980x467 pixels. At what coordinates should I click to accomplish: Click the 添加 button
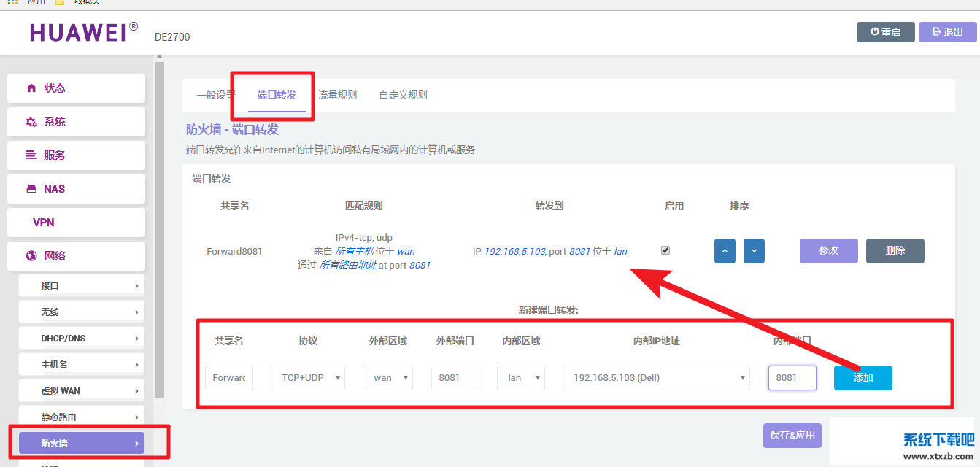863,378
